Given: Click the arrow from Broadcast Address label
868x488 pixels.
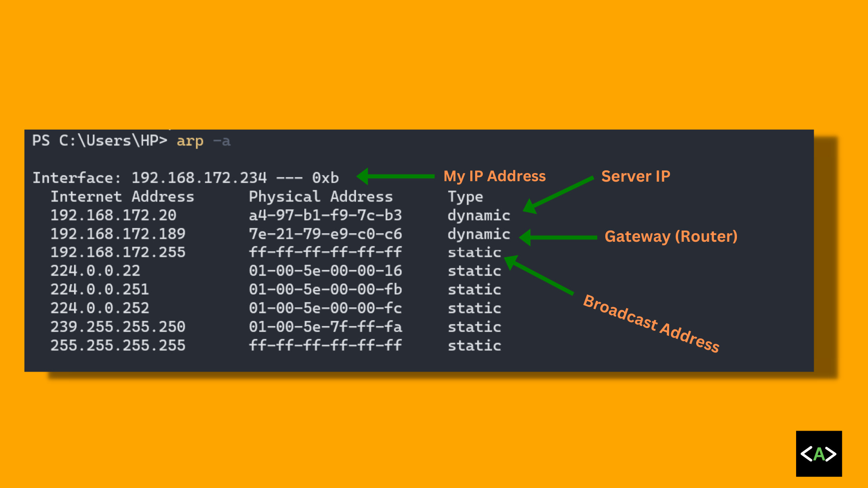Looking at the screenshot, I should (x=539, y=276).
